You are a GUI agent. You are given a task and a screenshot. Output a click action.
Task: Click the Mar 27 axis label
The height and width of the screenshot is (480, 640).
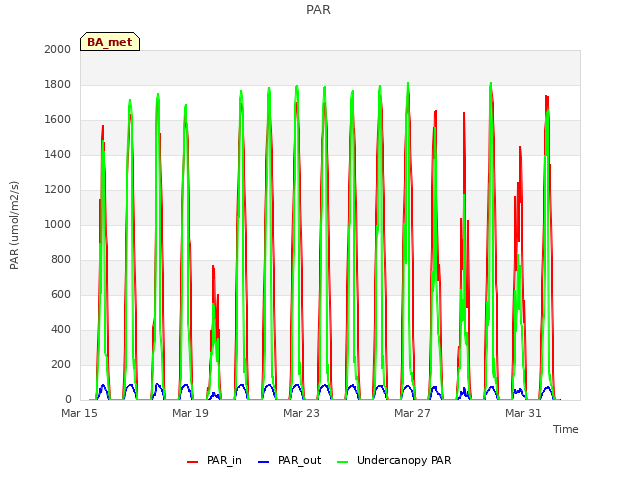tap(412, 413)
